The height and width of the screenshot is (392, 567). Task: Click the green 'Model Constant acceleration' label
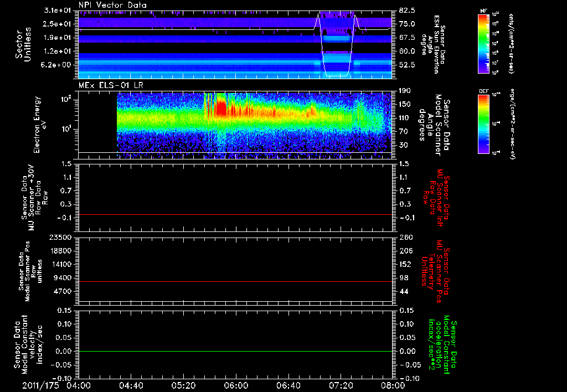pos(442,344)
